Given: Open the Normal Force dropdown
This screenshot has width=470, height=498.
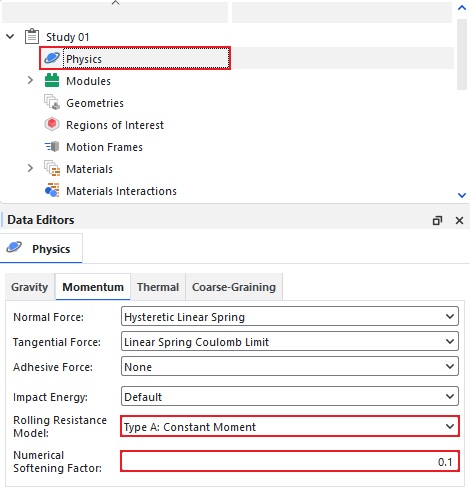Looking at the screenshot, I should [x=290, y=316].
